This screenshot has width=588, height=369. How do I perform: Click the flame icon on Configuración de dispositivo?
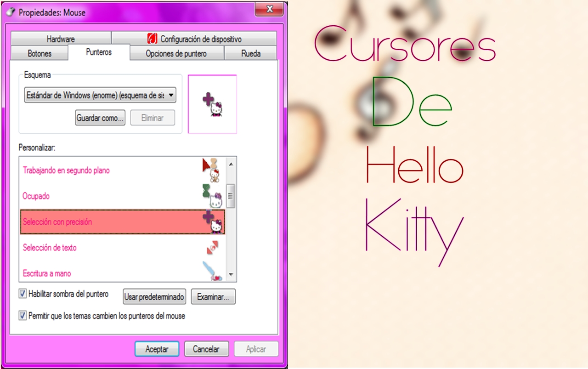152,39
